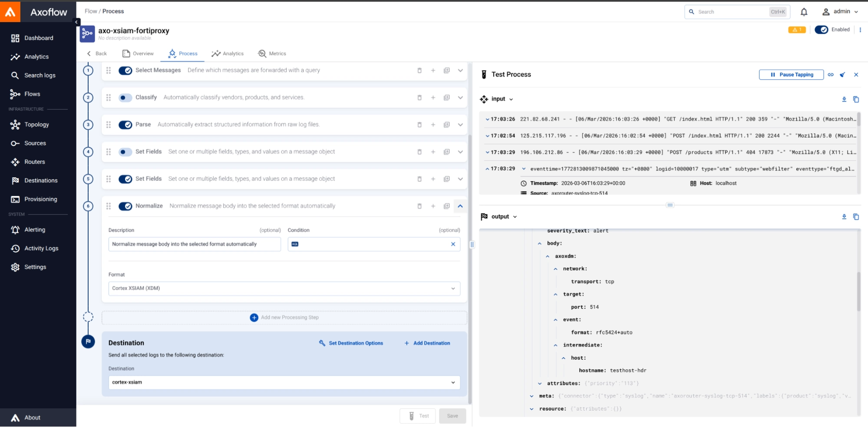
Task: Open the flow's three-dot options menu
Action: [860, 30]
